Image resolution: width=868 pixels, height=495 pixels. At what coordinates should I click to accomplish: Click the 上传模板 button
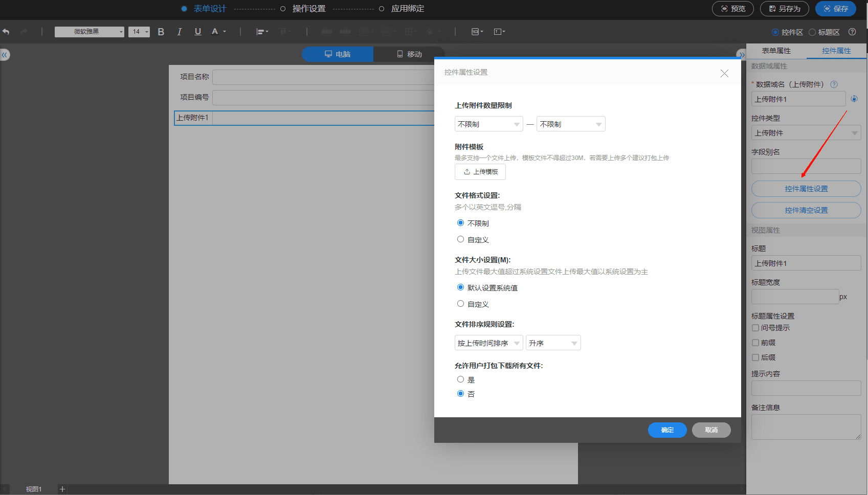(x=480, y=172)
